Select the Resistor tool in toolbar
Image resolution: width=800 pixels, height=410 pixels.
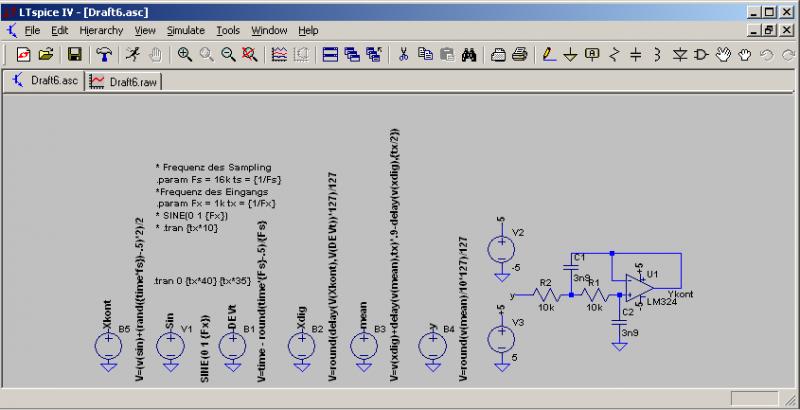pos(614,55)
